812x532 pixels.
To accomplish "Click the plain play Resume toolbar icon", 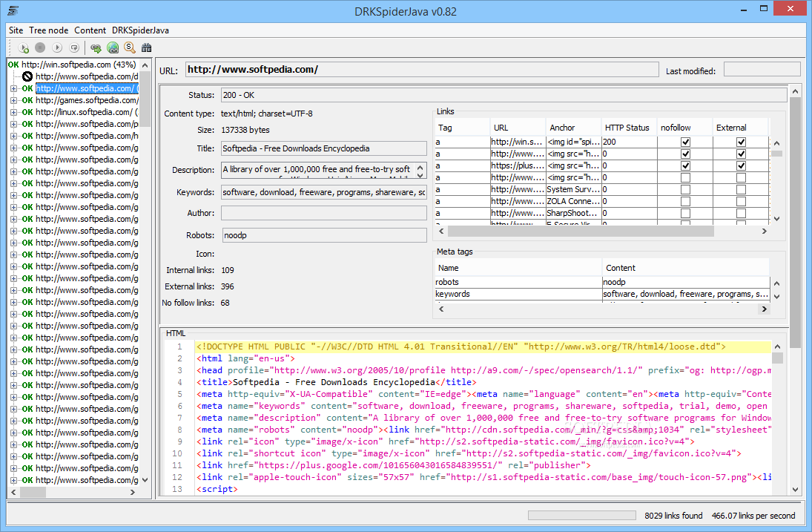I will tap(57, 47).
